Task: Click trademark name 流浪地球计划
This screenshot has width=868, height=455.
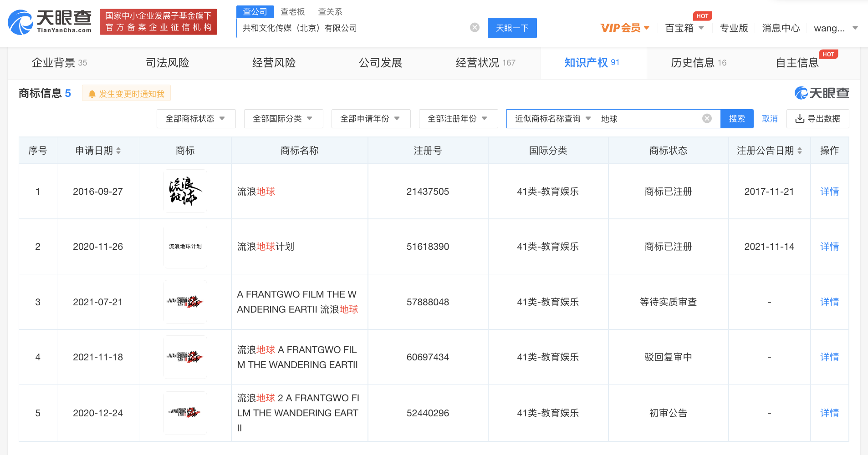Action: click(266, 247)
